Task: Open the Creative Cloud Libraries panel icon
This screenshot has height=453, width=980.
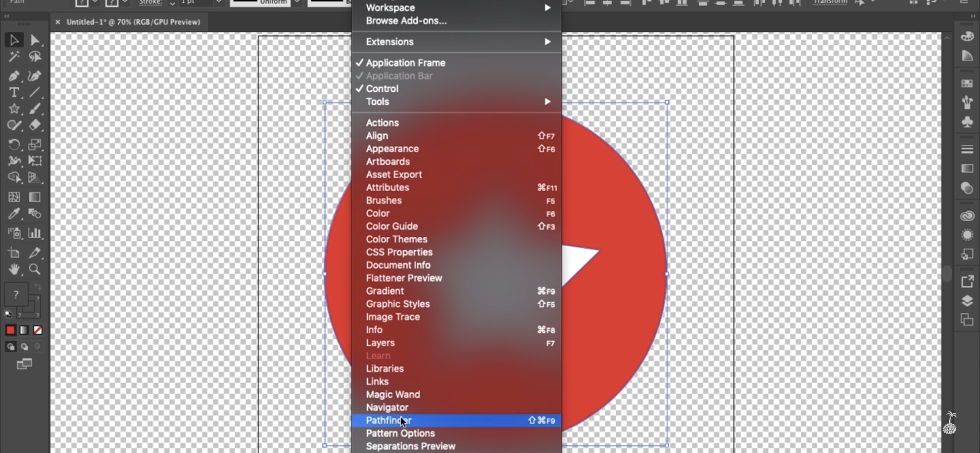Action: (967, 216)
